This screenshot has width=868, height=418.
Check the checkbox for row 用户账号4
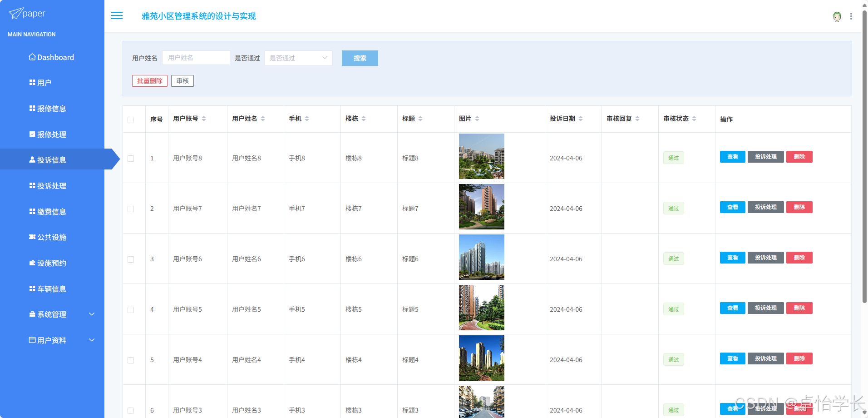131,360
